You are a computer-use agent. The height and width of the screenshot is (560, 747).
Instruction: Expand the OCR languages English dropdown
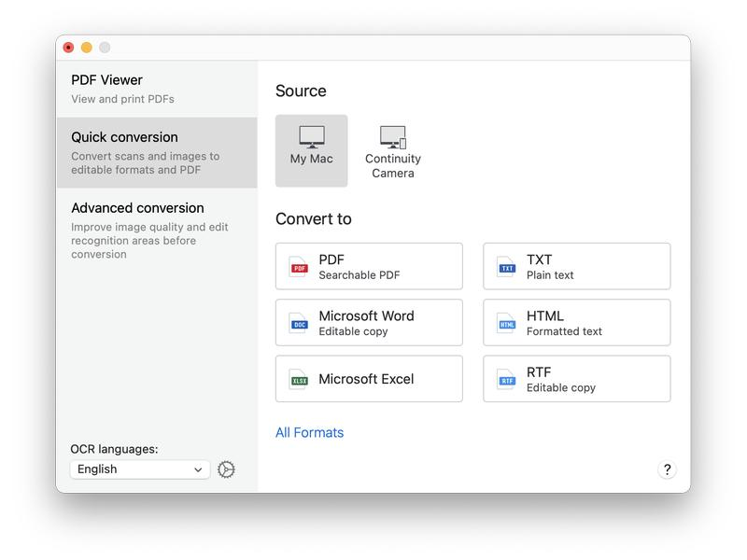[139, 469]
